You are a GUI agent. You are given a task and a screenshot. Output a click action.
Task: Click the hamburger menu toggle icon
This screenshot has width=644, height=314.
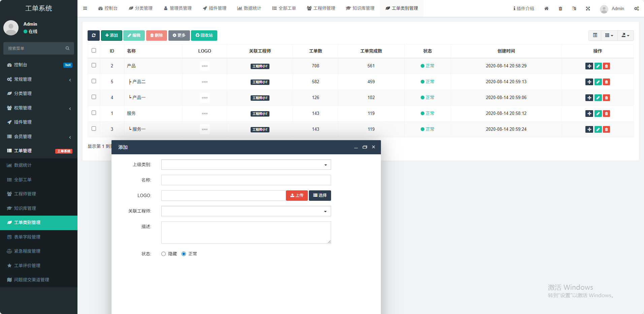(x=85, y=8)
